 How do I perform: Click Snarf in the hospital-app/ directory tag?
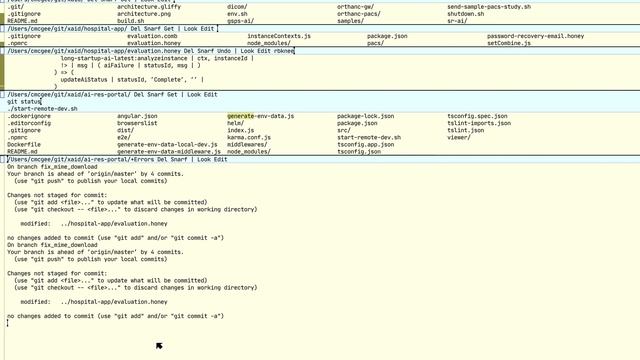click(152, 29)
